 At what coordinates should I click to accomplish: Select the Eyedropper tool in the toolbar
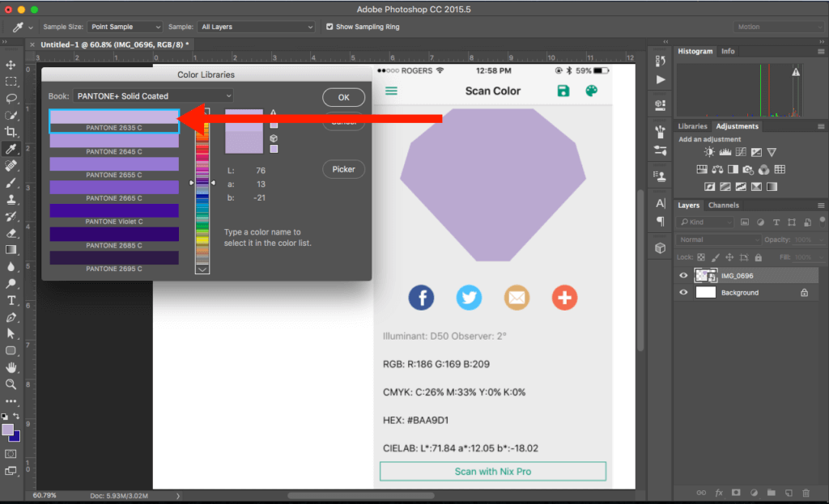coord(11,149)
